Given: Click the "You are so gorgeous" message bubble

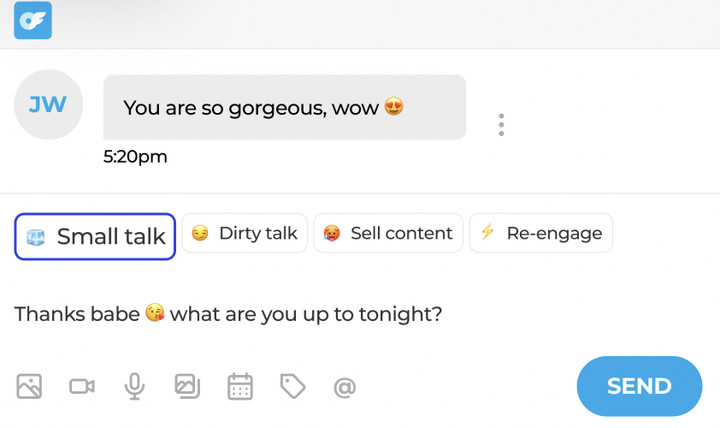Looking at the screenshot, I should point(284,107).
